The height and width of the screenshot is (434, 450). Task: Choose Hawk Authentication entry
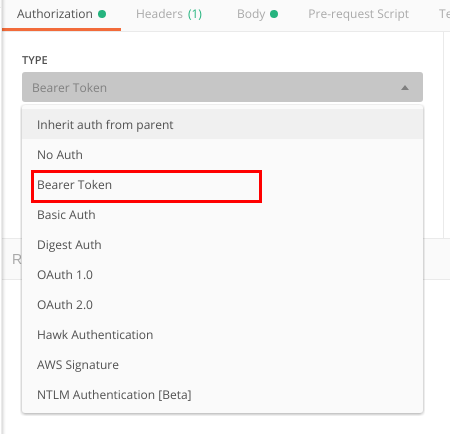tap(222, 335)
